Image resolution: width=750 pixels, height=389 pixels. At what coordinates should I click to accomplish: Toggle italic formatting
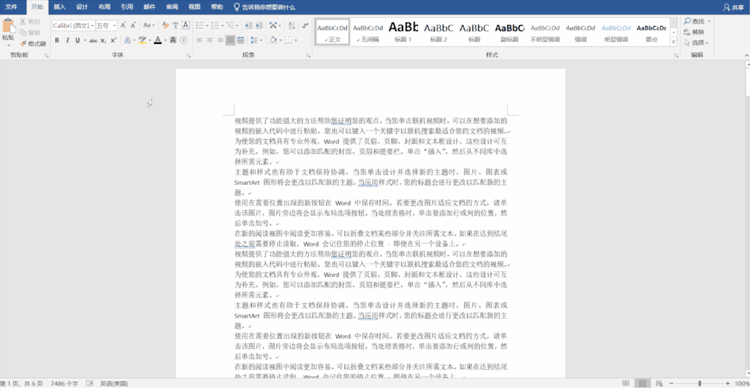tap(67, 40)
